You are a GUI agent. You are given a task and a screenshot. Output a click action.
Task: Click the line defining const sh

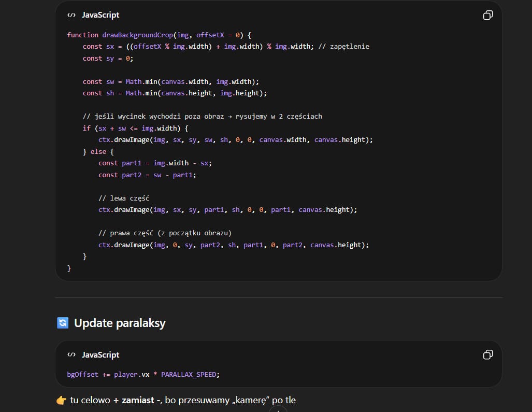coord(175,93)
